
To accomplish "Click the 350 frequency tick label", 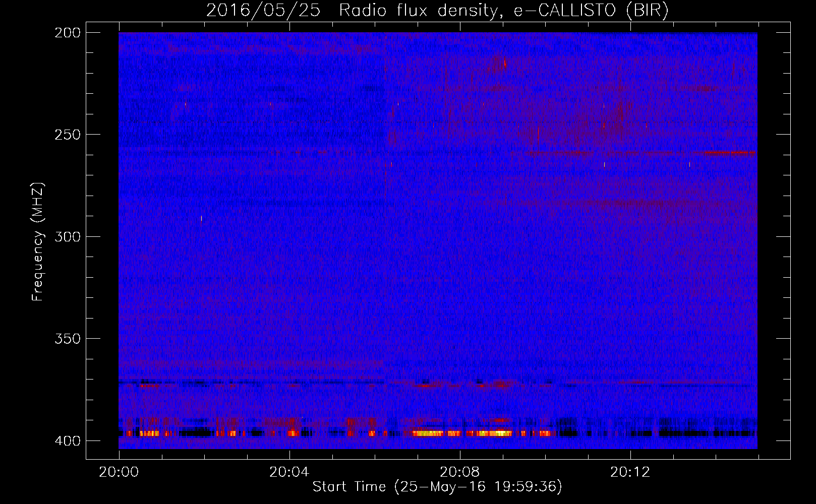I will tap(68, 339).
